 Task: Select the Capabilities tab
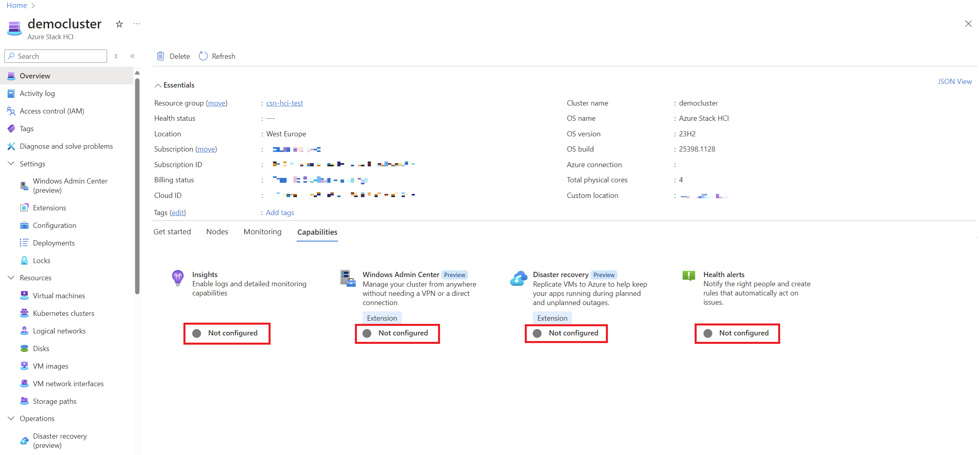pos(317,232)
